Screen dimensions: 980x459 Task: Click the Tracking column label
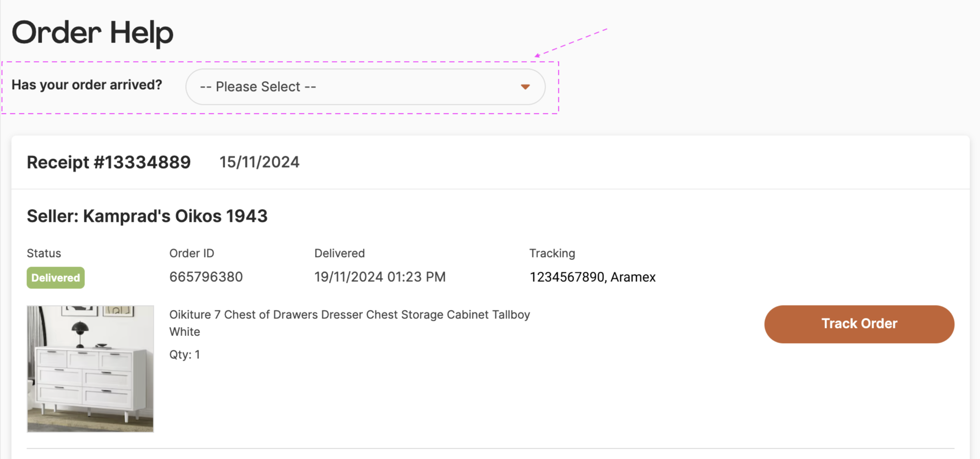click(x=552, y=253)
